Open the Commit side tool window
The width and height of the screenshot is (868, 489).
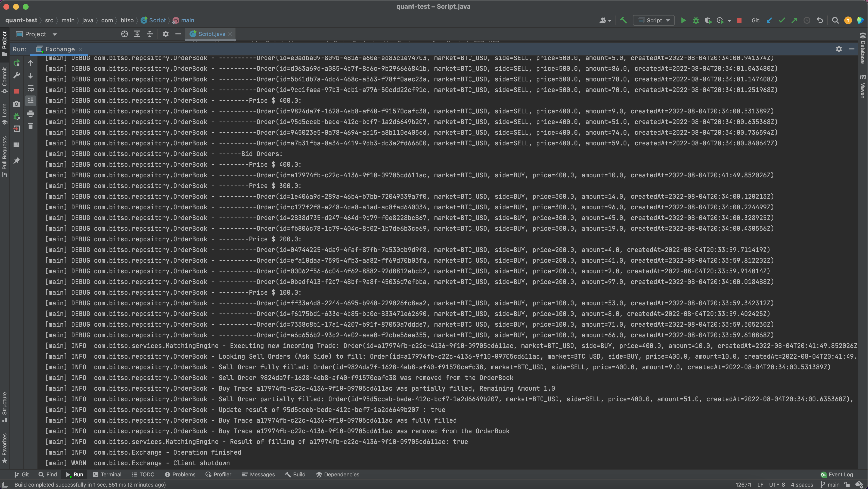(4, 80)
